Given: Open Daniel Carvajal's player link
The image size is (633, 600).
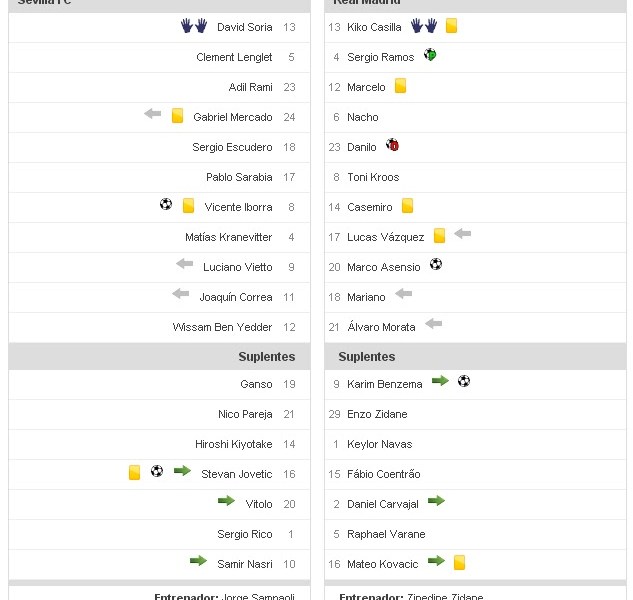Looking at the screenshot, I should click(383, 504).
